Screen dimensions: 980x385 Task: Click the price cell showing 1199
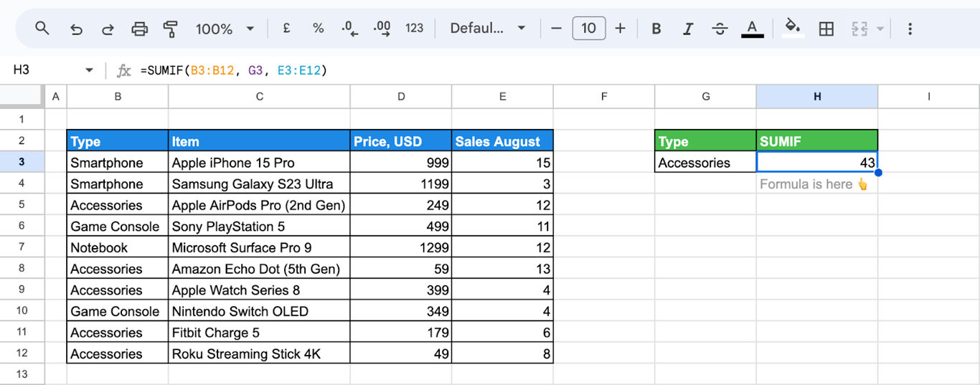401,184
